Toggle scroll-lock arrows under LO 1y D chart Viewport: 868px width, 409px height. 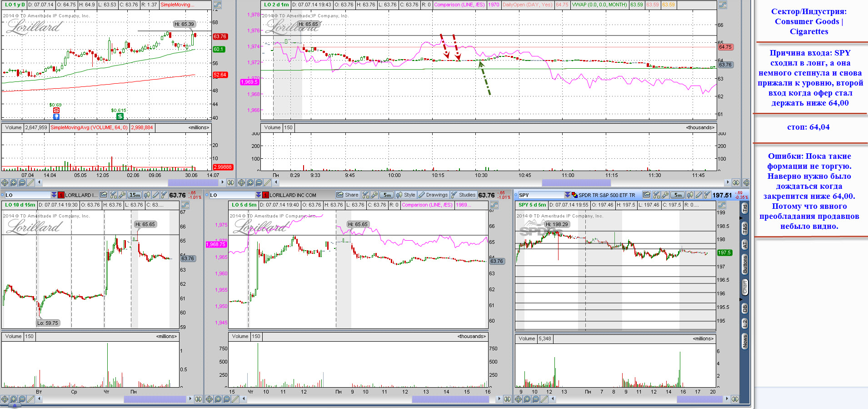[x=230, y=182]
